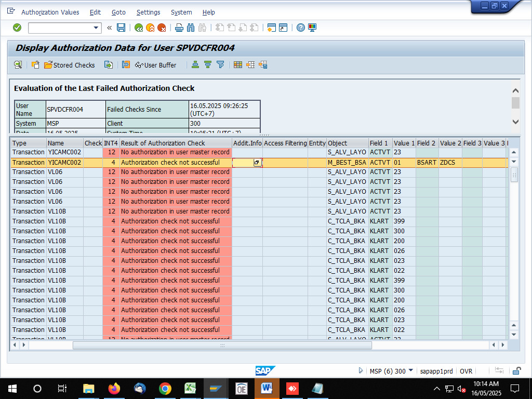
Task: Click the icon left of Stored Checks
Action: pyautogui.click(x=35, y=65)
